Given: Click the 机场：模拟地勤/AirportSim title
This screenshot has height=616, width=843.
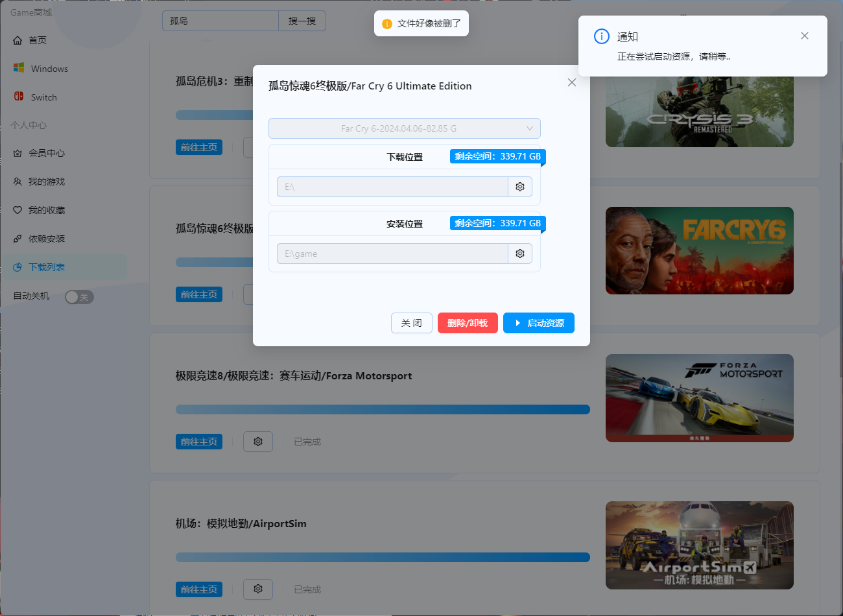Looking at the screenshot, I should [x=241, y=523].
